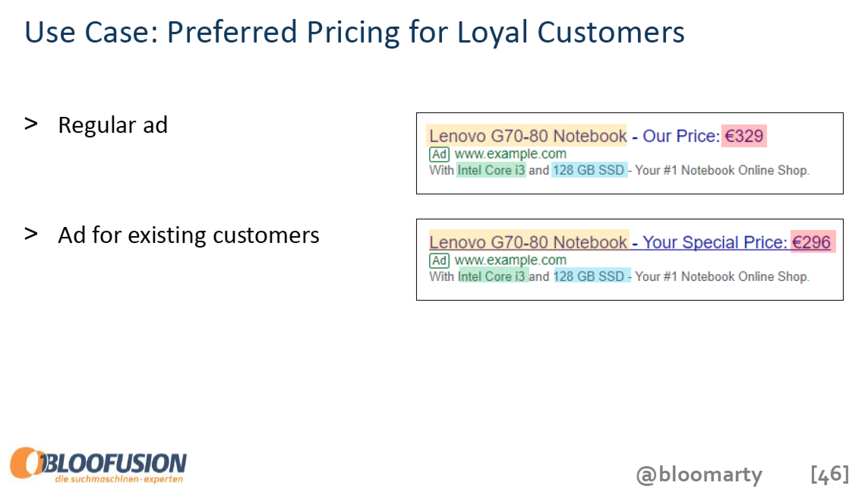The width and height of the screenshot is (868, 492).
Task: Select Intel Core i3 highlight in second ad
Action: pyautogui.click(x=494, y=276)
